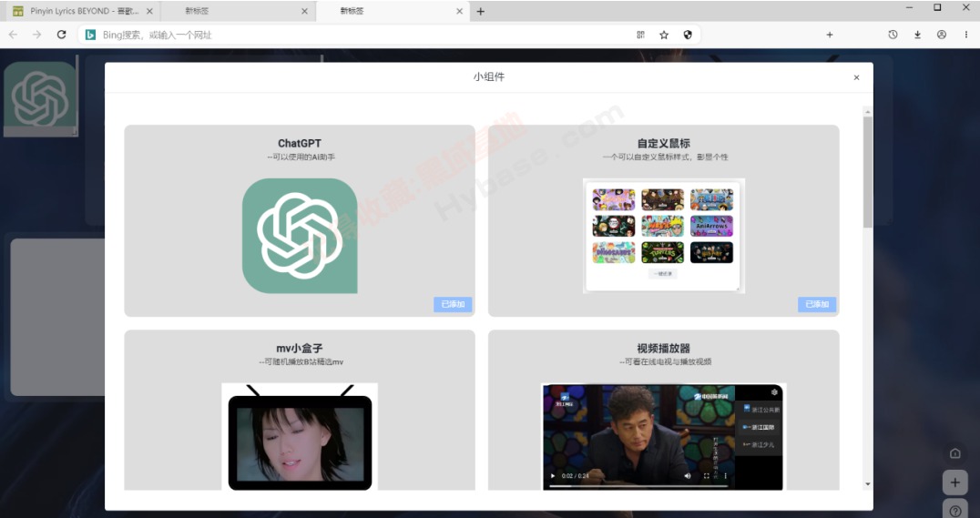The width and height of the screenshot is (980, 518).
Task: Open the shield security icon
Action: pos(688,35)
